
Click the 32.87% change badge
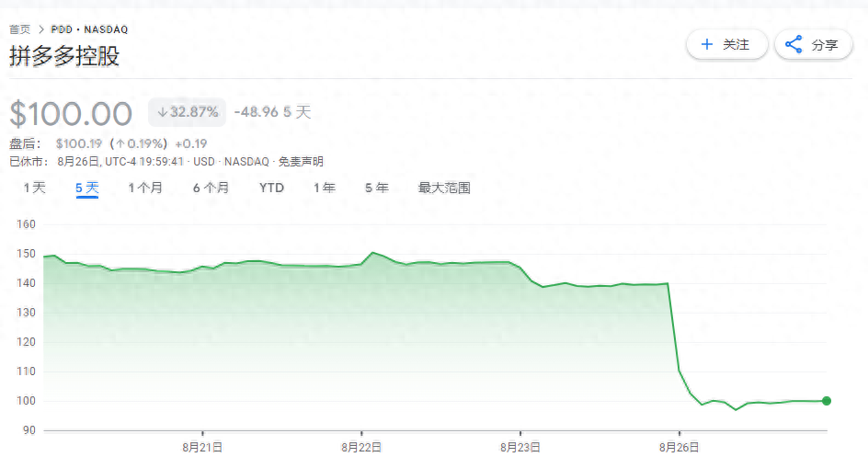pos(187,112)
